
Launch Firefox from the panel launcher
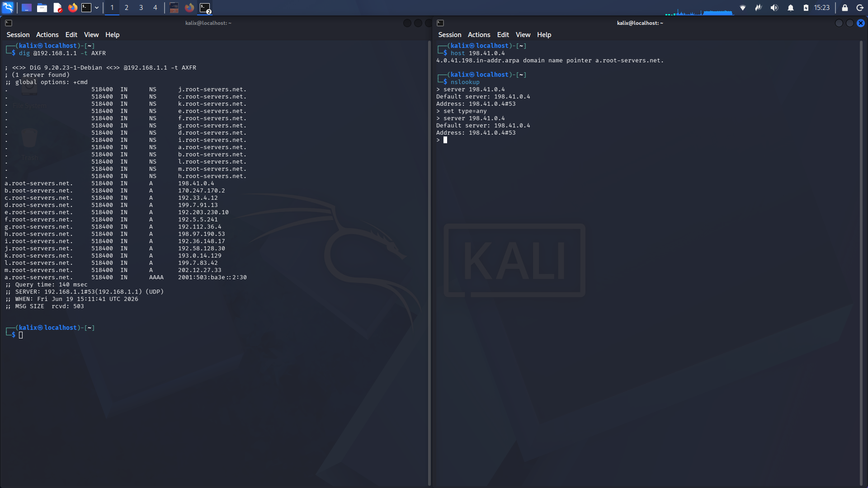[x=72, y=8]
